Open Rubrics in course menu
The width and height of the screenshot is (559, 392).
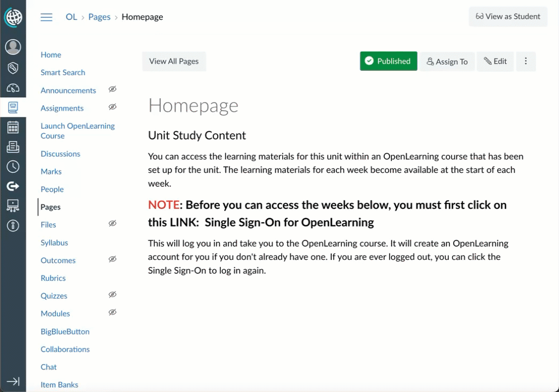point(53,278)
